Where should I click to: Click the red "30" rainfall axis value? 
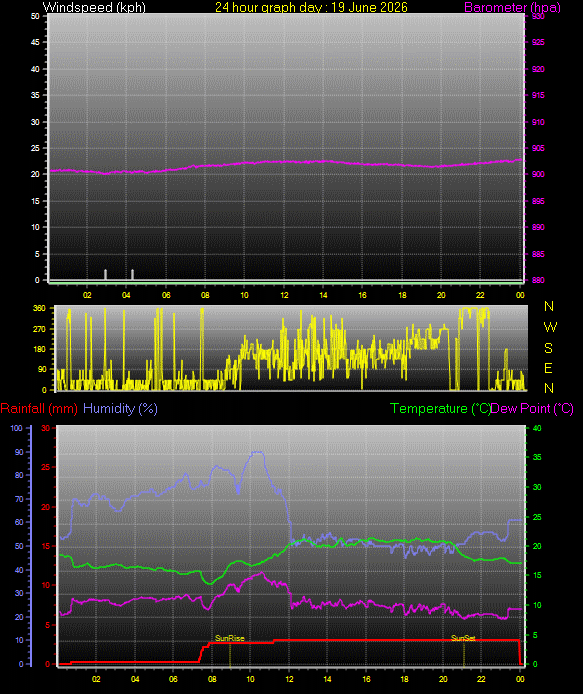pyautogui.click(x=46, y=428)
